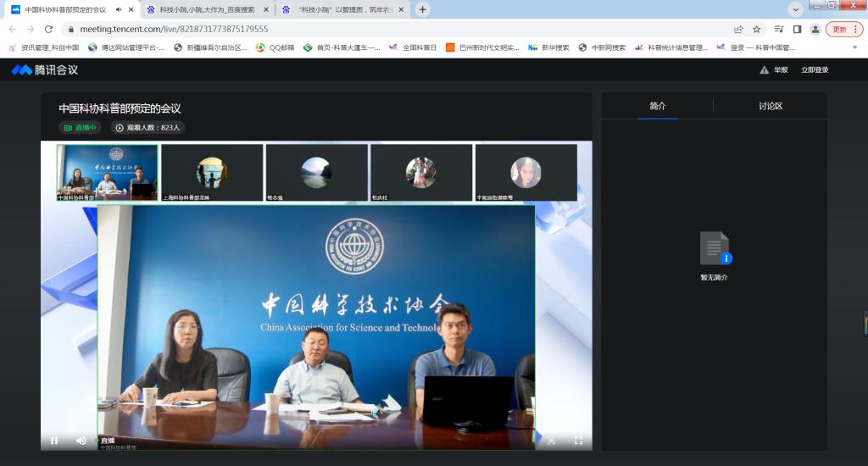Close the third browser tab
This screenshot has width=868, height=466.
[x=401, y=9]
